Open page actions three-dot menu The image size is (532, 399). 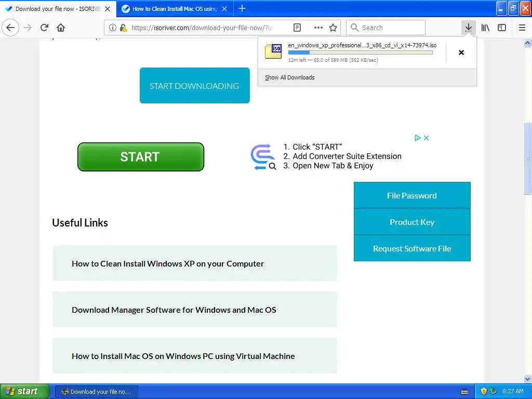click(x=318, y=28)
